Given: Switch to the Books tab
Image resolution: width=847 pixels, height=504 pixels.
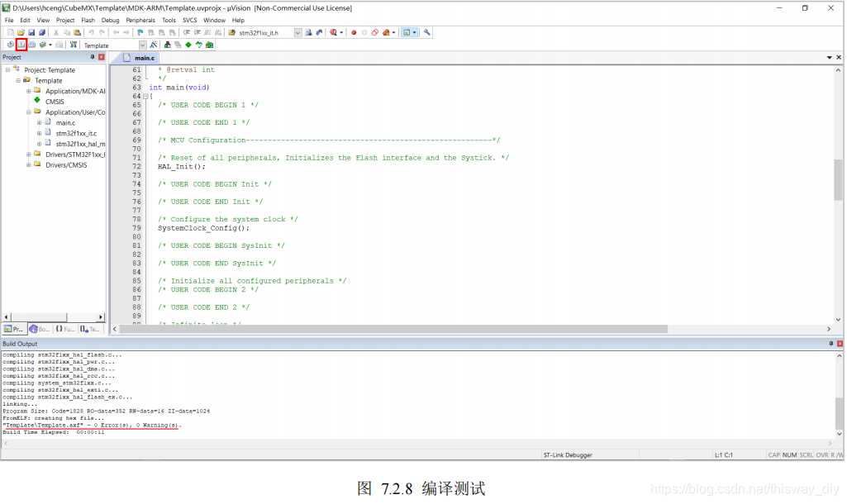Looking at the screenshot, I should 40,329.
